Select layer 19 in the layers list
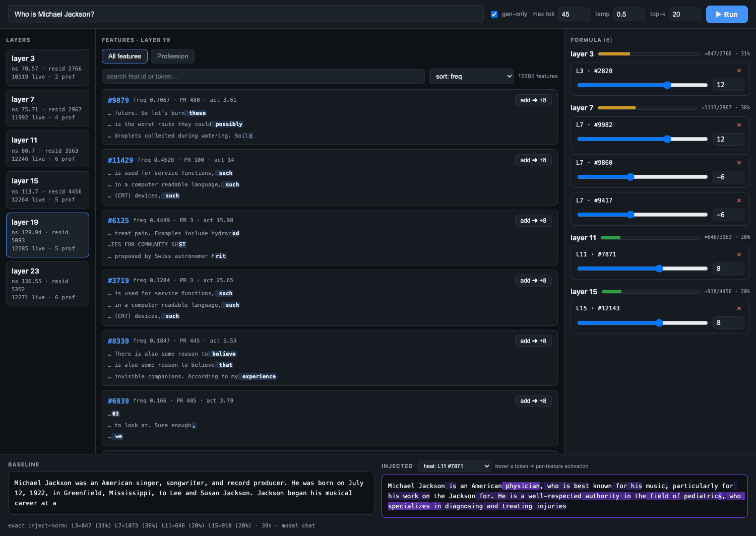 click(47, 235)
